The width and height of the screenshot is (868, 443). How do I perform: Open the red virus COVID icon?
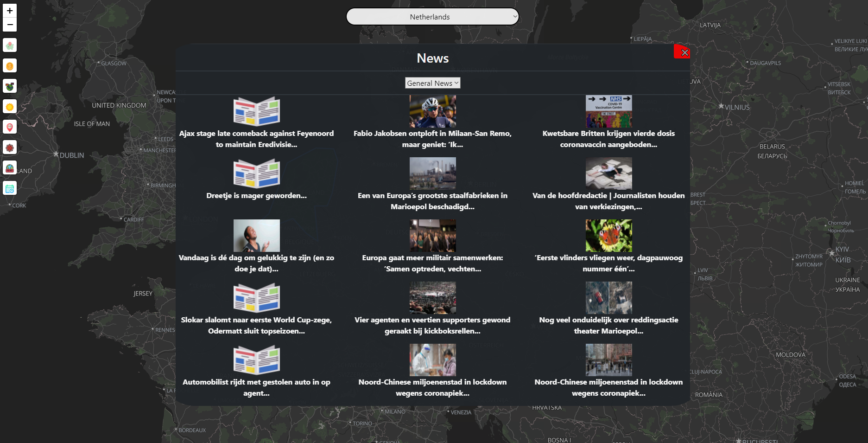point(10,148)
